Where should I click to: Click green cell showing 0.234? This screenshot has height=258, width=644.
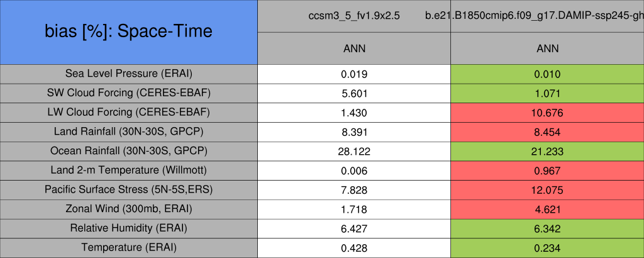coord(547,249)
